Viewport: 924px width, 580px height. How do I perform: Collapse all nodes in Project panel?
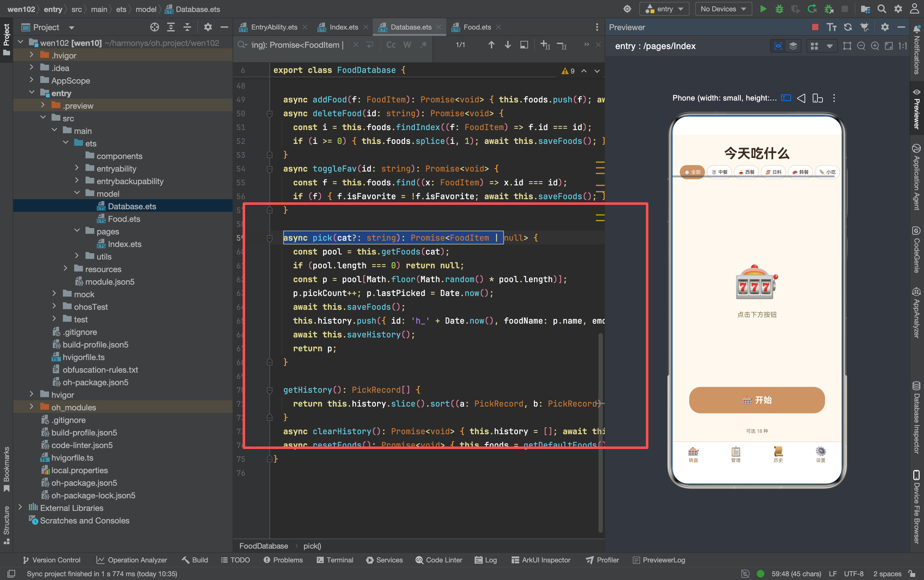coord(187,27)
